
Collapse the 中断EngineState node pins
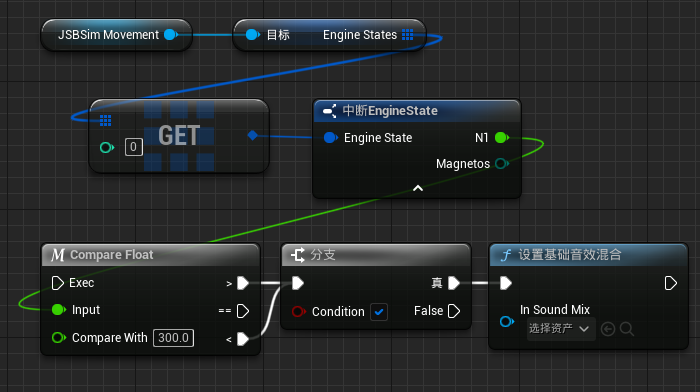(418, 188)
